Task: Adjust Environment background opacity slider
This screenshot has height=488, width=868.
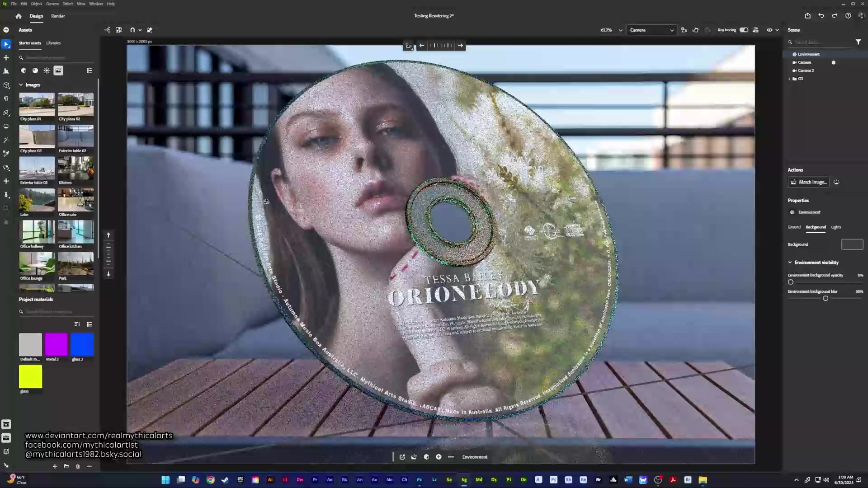Action: [791, 282]
